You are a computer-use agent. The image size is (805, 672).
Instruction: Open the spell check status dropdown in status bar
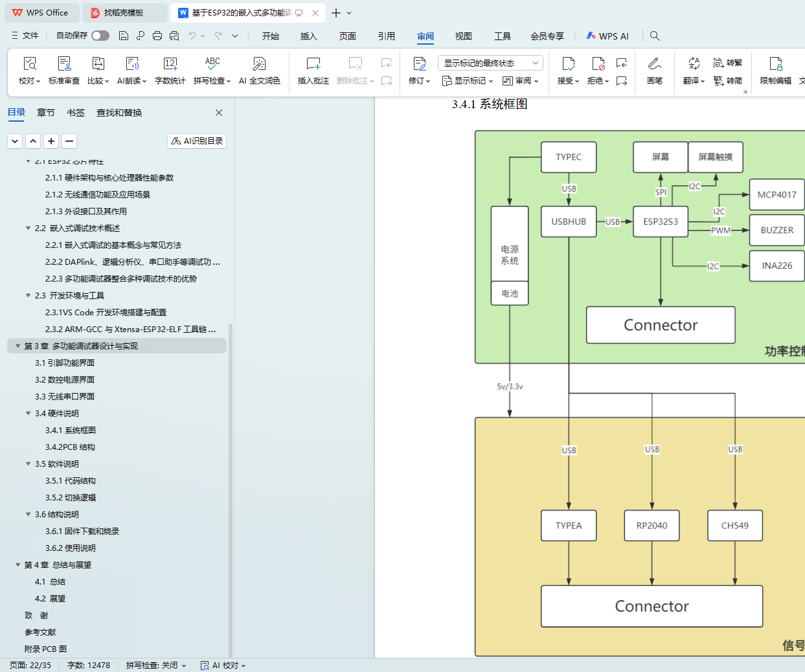156,666
